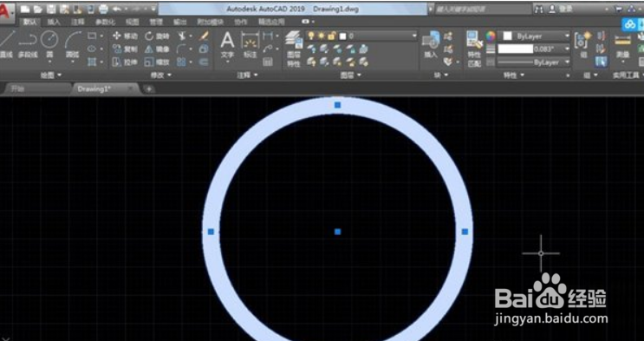Click the Rectangle draw icon
This screenshot has height=341, width=644.
92,36
